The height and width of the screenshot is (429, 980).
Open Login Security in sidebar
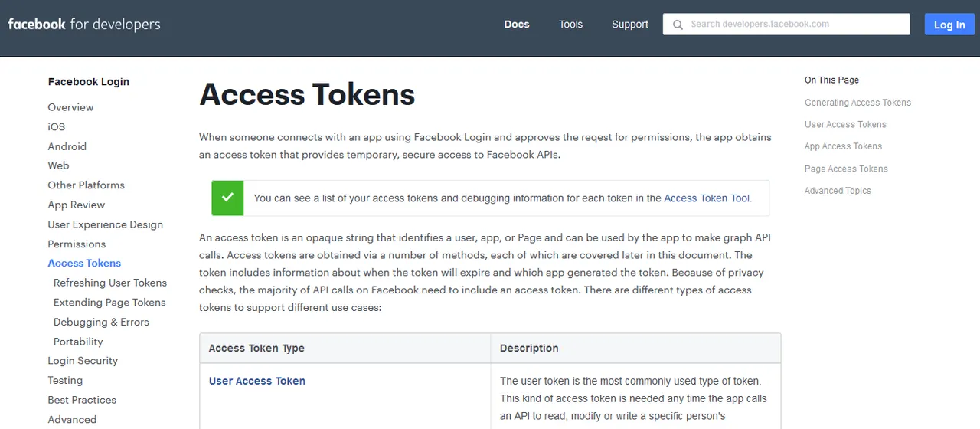coord(83,361)
